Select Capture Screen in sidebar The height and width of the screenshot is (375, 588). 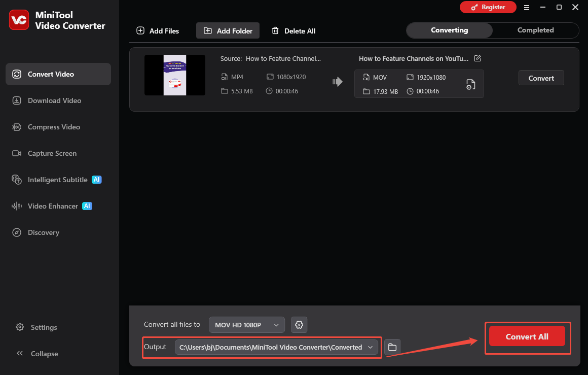click(x=44, y=153)
